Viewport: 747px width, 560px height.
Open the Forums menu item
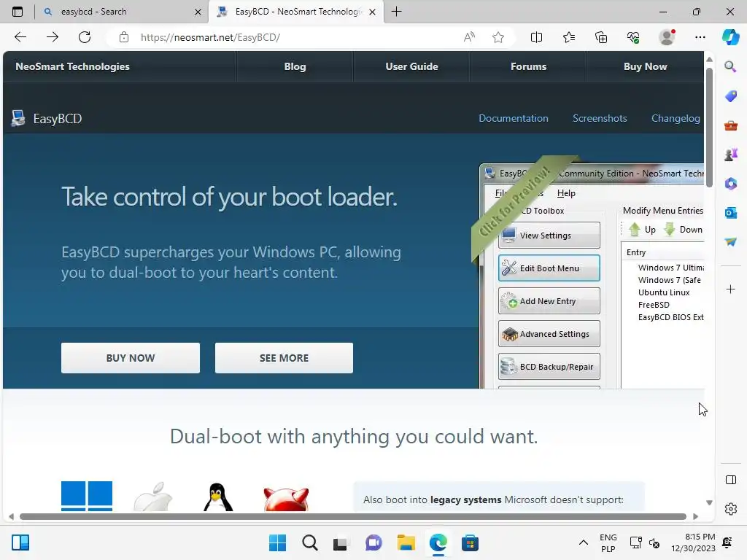[528, 66]
